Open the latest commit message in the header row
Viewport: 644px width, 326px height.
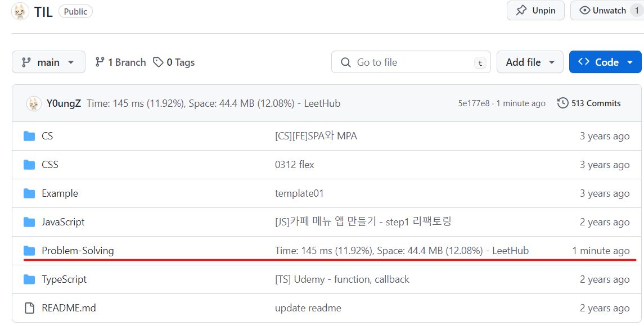tap(214, 103)
